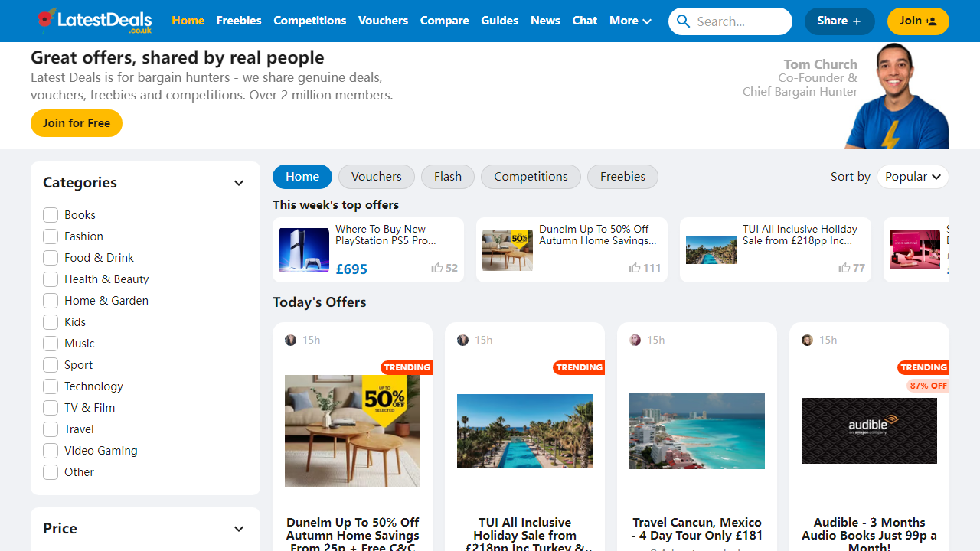Check the Books category filter

pos(50,215)
